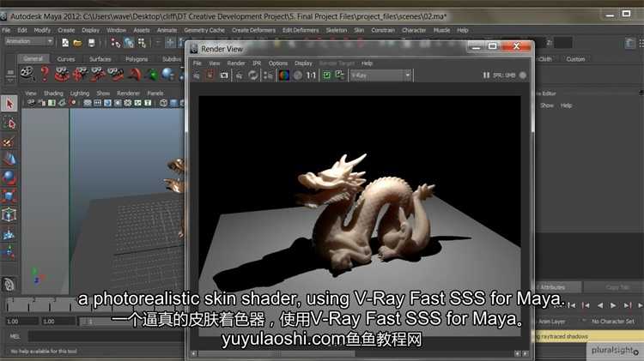Pick the Paint selection tool in toolbox

click(x=9, y=141)
